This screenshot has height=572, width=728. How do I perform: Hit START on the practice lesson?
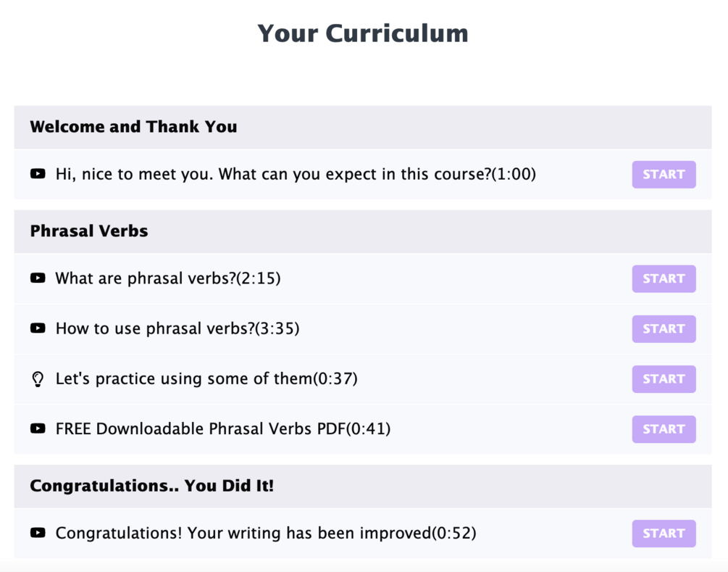(664, 379)
